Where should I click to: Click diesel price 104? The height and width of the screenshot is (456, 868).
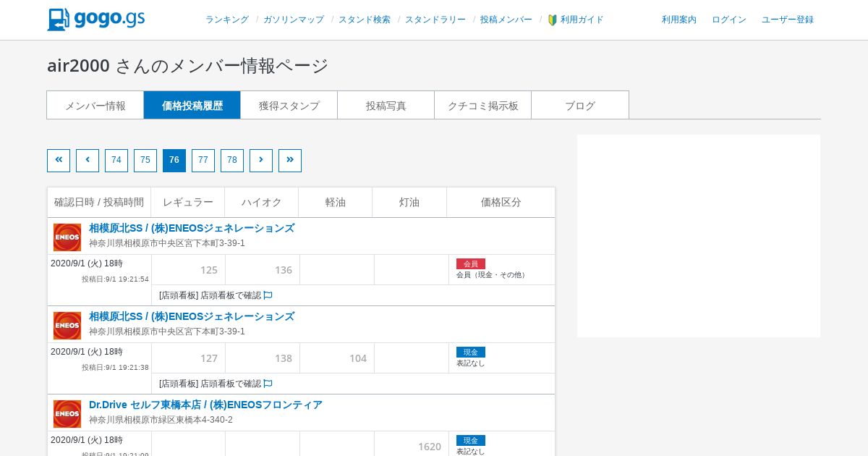(358, 358)
